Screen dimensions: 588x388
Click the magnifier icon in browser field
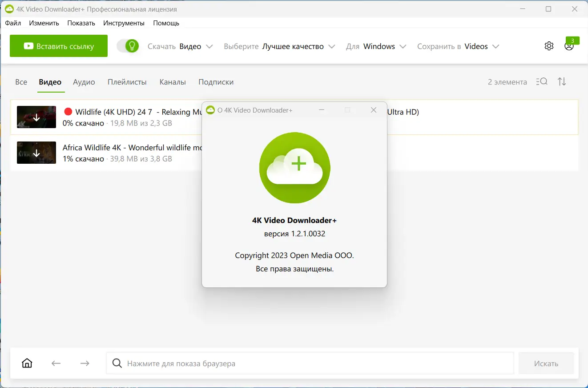[x=117, y=364]
